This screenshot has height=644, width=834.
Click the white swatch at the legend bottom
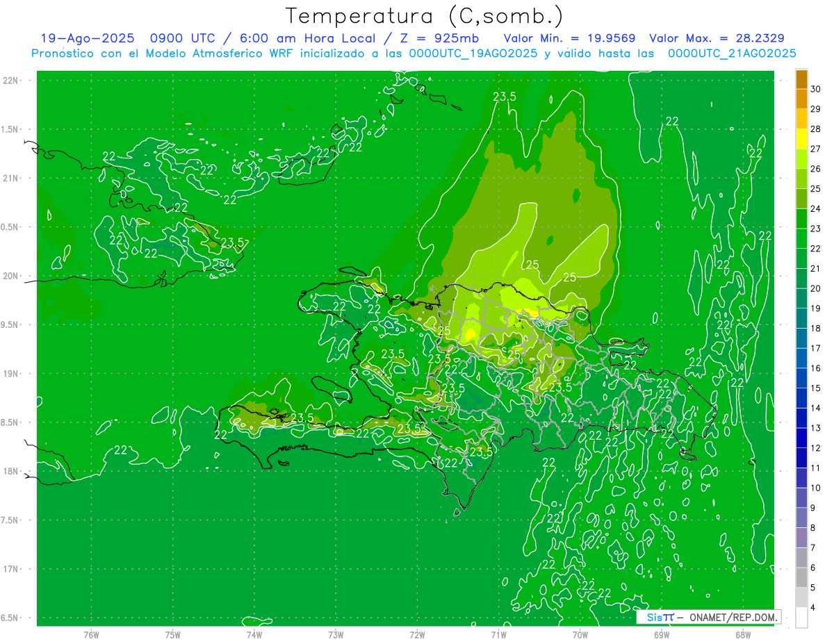(x=801, y=618)
